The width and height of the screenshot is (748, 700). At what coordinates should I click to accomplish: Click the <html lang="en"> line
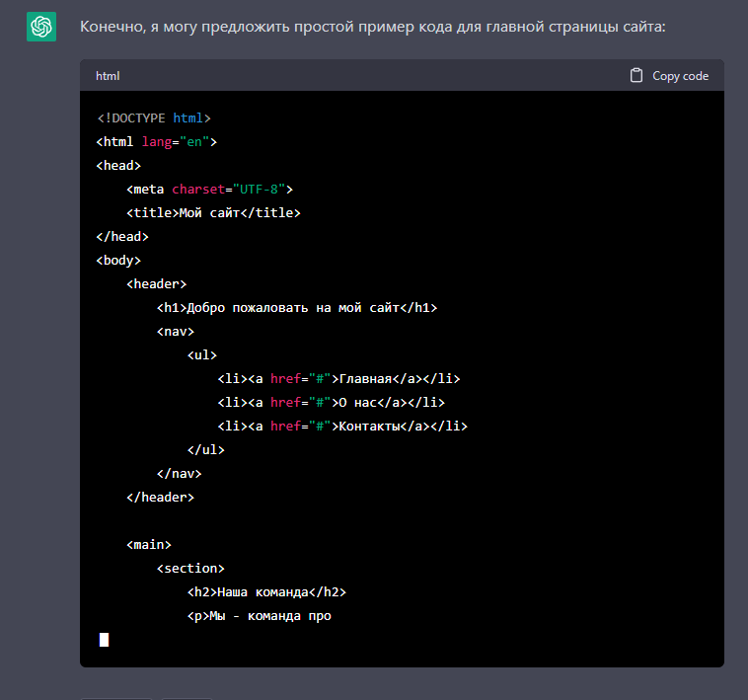(157, 142)
